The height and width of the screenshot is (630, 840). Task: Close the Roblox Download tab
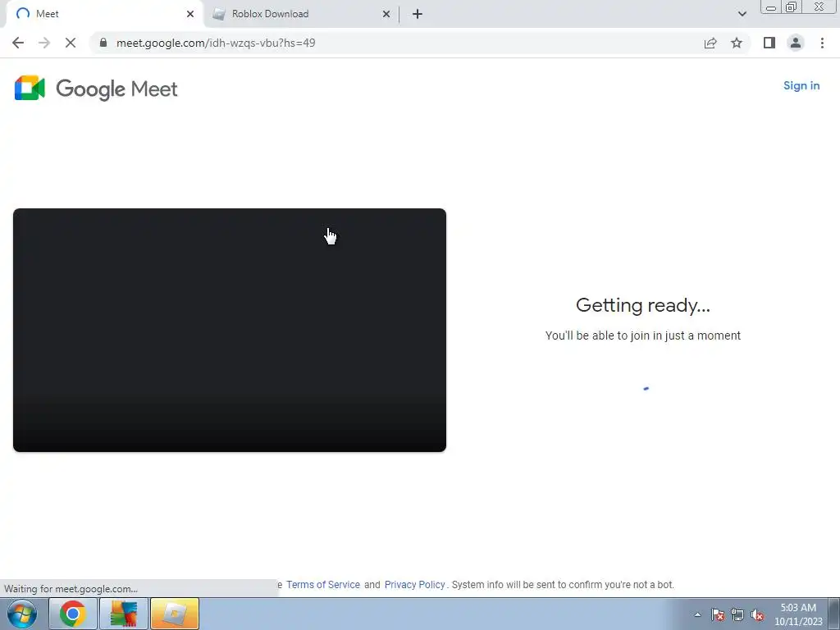[x=386, y=14]
